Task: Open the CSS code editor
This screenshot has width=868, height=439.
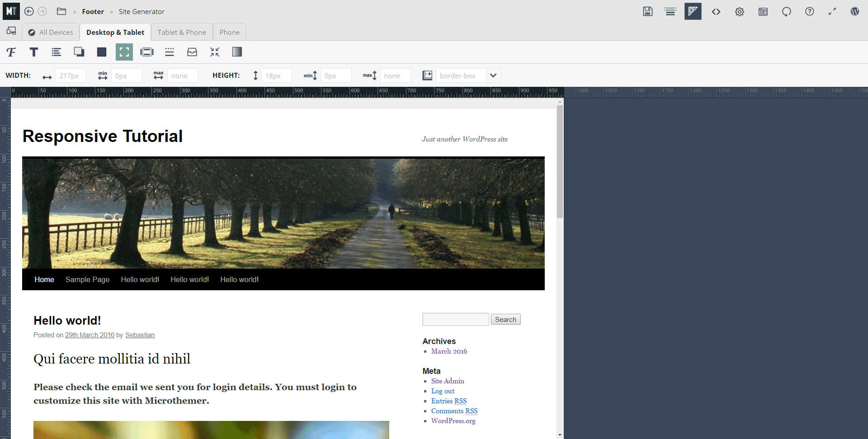Action: coord(716,11)
